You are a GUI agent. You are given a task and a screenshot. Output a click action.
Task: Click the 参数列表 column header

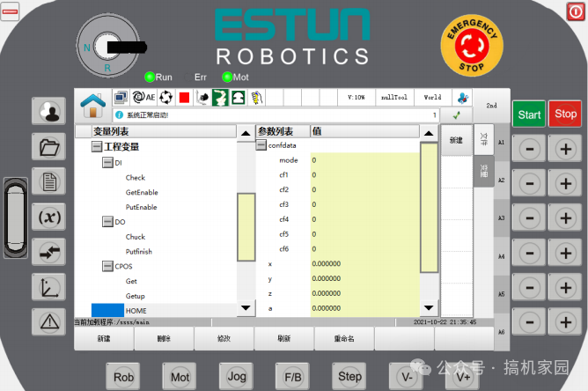(283, 131)
